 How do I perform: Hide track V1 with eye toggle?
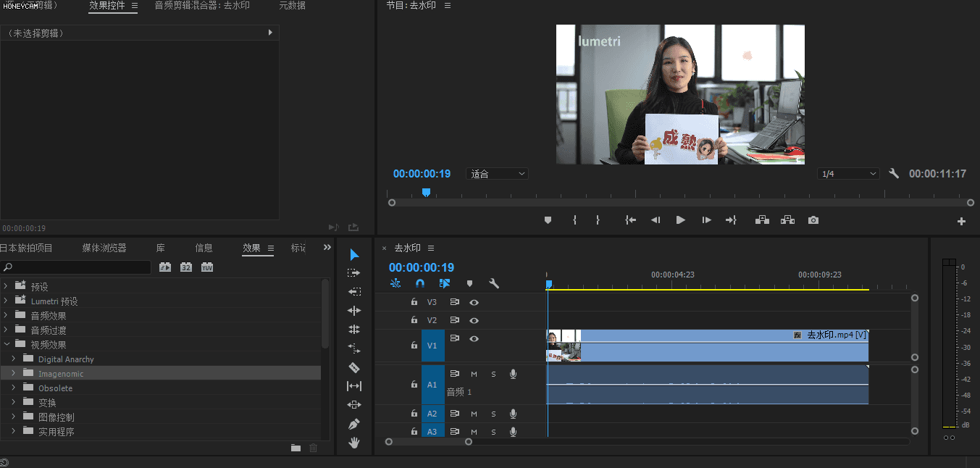click(x=474, y=338)
